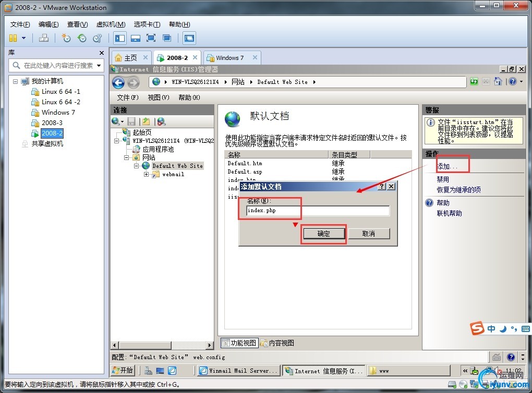Toggle the library sidebar view icon
The width and height of the screenshot is (532, 393).
pyautogui.click(x=120, y=38)
